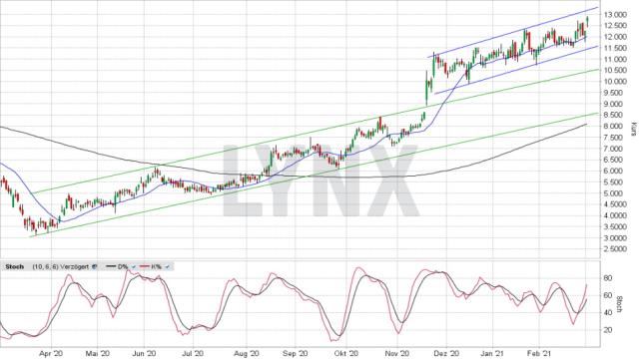Image resolution: width=644 pixels, height=362 pixels.
Task: Click the 13.000 price axis value
Action: (x=615, y=15)
